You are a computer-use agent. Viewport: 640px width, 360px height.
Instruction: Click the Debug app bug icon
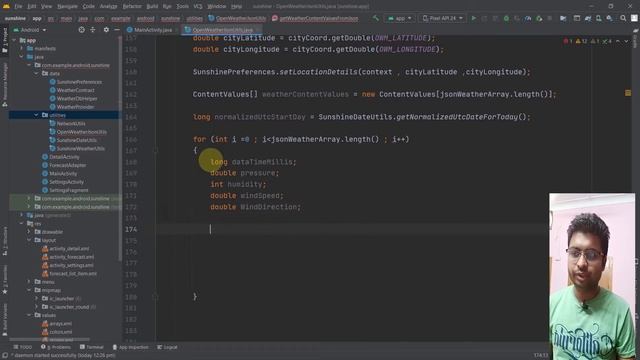point(506,18)
